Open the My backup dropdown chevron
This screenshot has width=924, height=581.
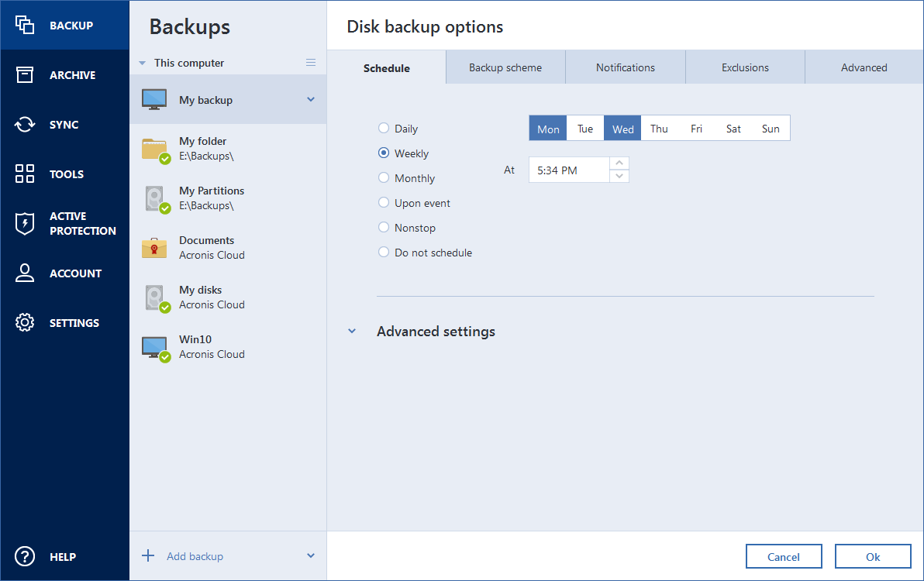pyautogui.click(x=311, y=99)
